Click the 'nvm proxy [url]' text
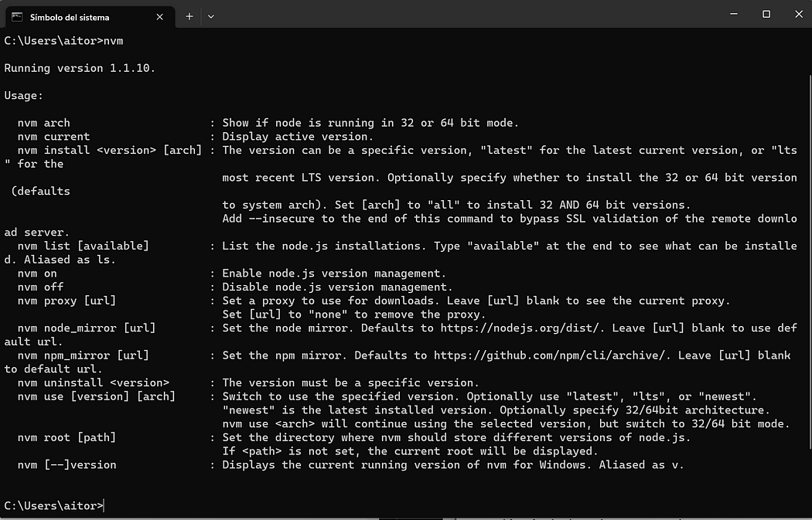The height and width of the screenshot is (520, 812). 67,301
